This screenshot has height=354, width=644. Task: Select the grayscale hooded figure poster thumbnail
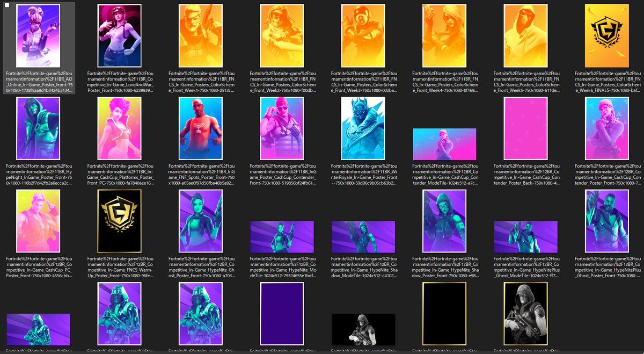pyautogui.click(x=525, y=314)
